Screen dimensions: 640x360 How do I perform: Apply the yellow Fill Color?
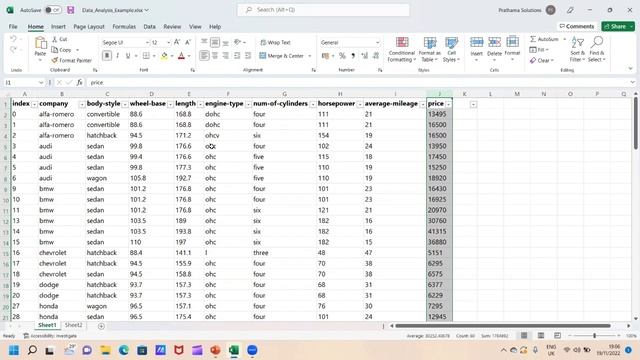164,56
